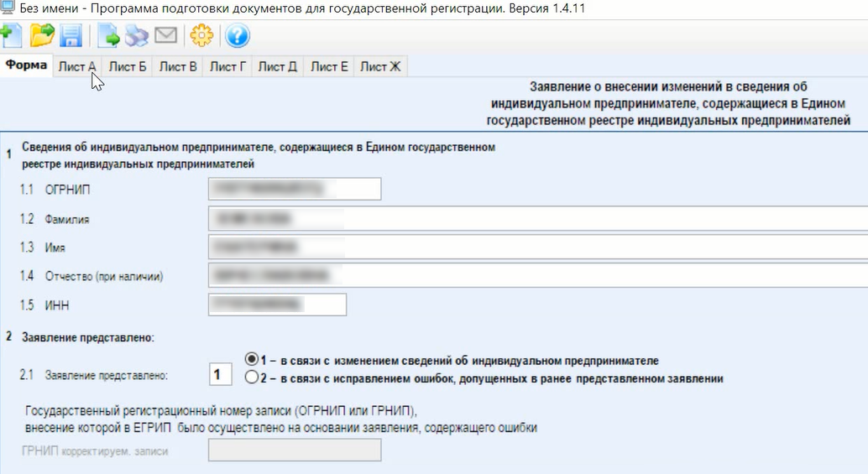Click the 'Государственный регистрационный номер записи' note text
This screenshot has height=474, width=868.
click(280, 419)
